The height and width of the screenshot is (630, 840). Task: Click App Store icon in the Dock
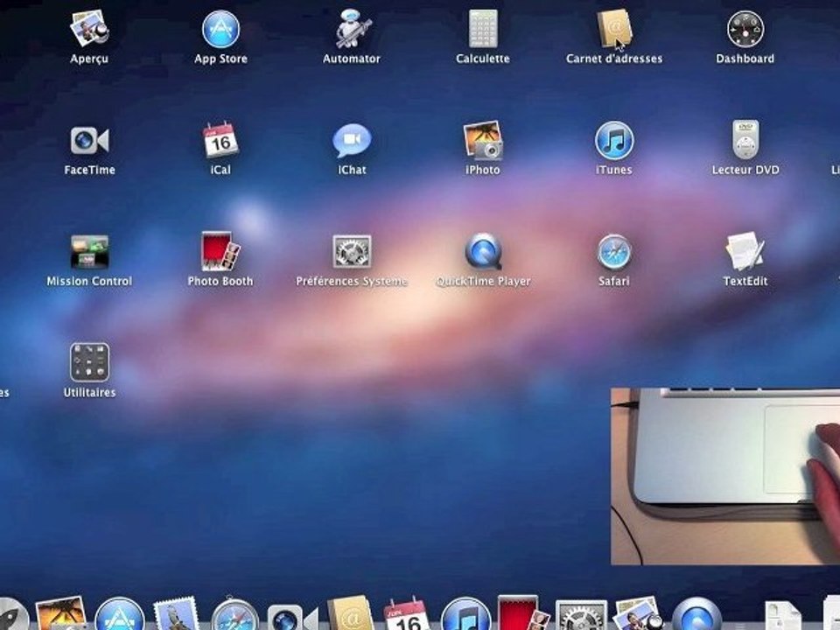click(120, 614)
